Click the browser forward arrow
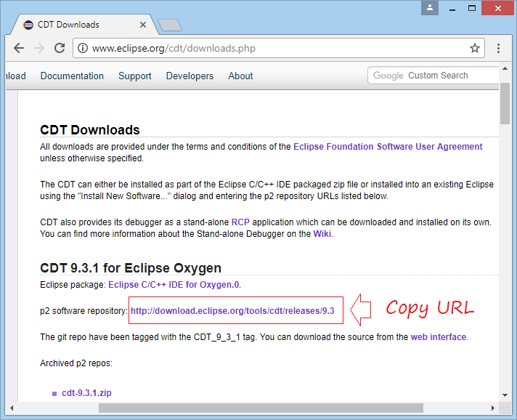This screenshot has height=420, width=517. tap(39, 48)
